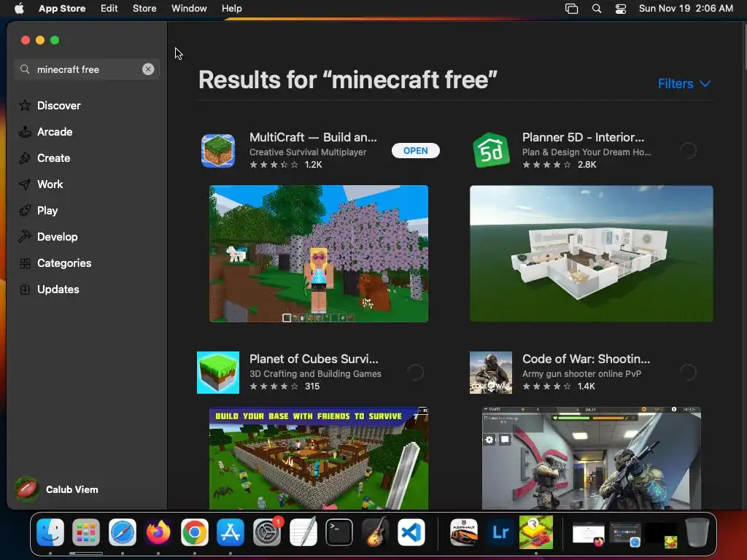Open MultiCraft — Build an... title link
Screen dimensions: 747x560
point(313,137)
